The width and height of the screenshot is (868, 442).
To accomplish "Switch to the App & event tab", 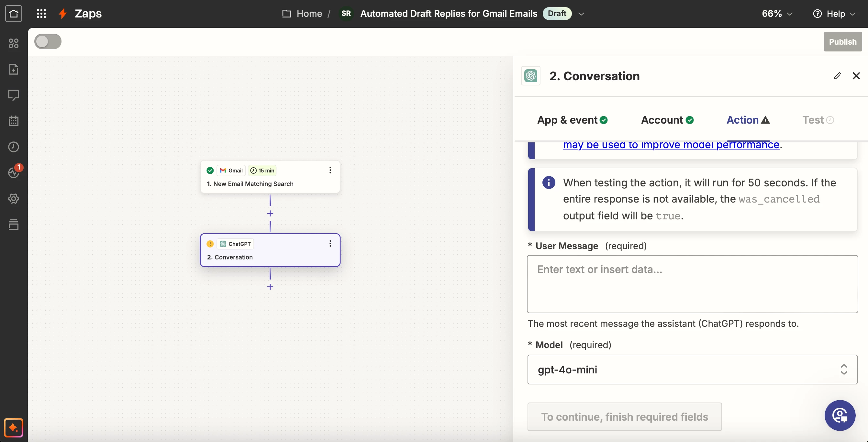I will [572, 120].
